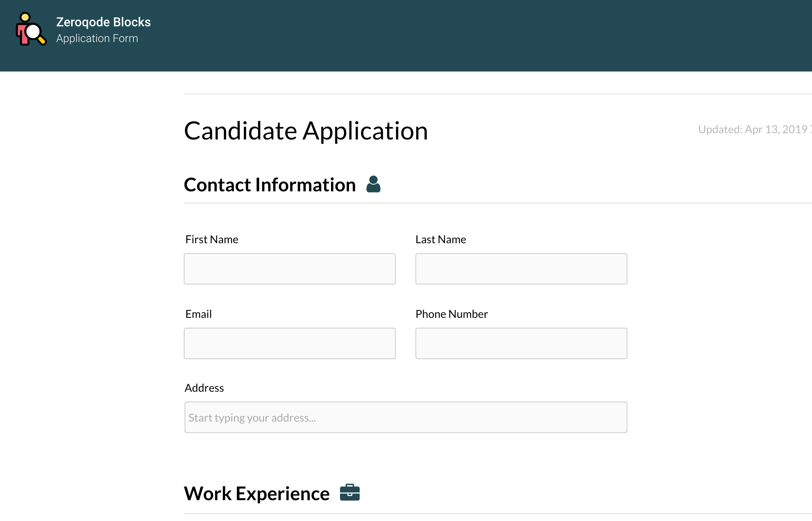Click the address field with placeholder text

(x=406, y=417)
